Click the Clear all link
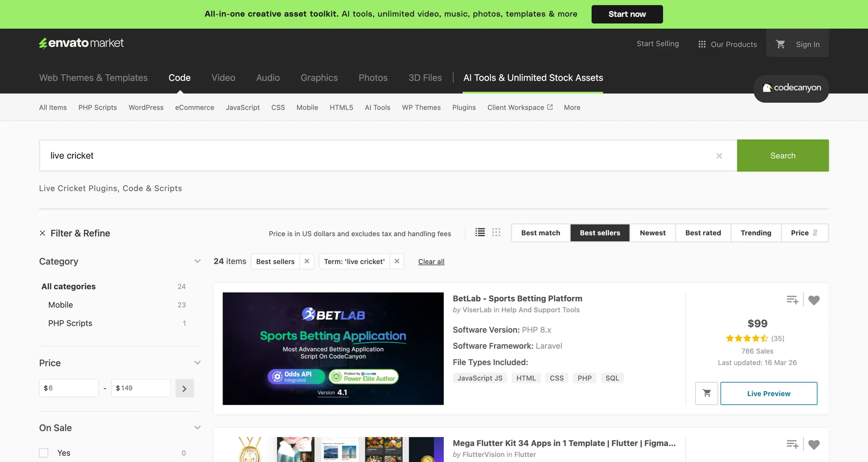This screenshot has height=462, width=868. coord(431,262)
